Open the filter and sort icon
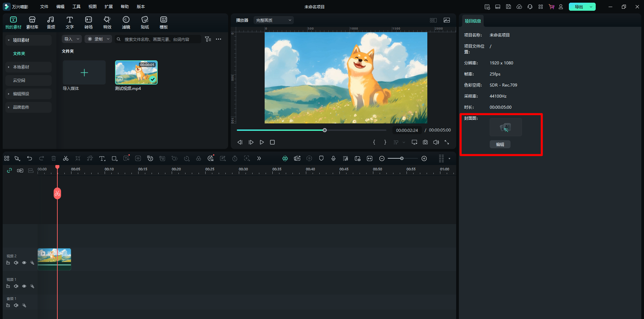Image resolution: width=644 pixels, height=319 pixels. click(x=208, y=39)
